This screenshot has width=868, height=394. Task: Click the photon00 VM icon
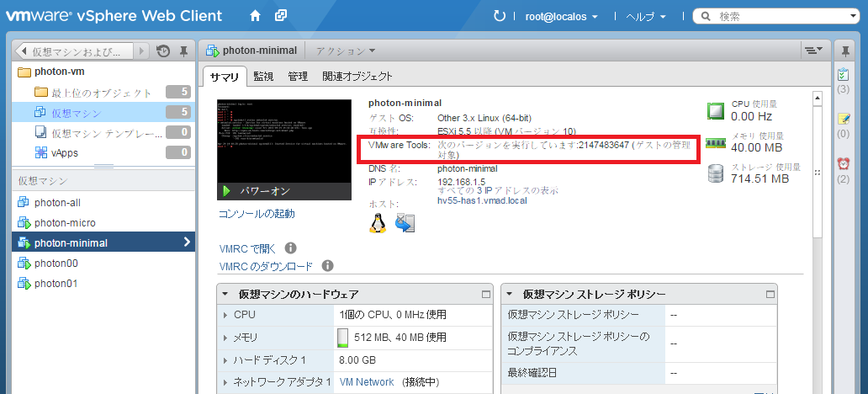[x=24, y=263]
